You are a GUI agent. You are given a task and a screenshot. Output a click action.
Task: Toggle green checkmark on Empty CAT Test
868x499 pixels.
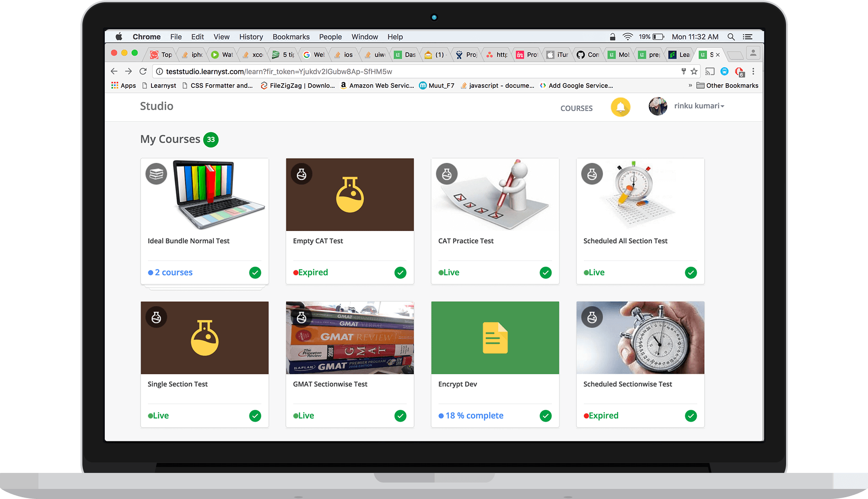(x=400, y=273)
